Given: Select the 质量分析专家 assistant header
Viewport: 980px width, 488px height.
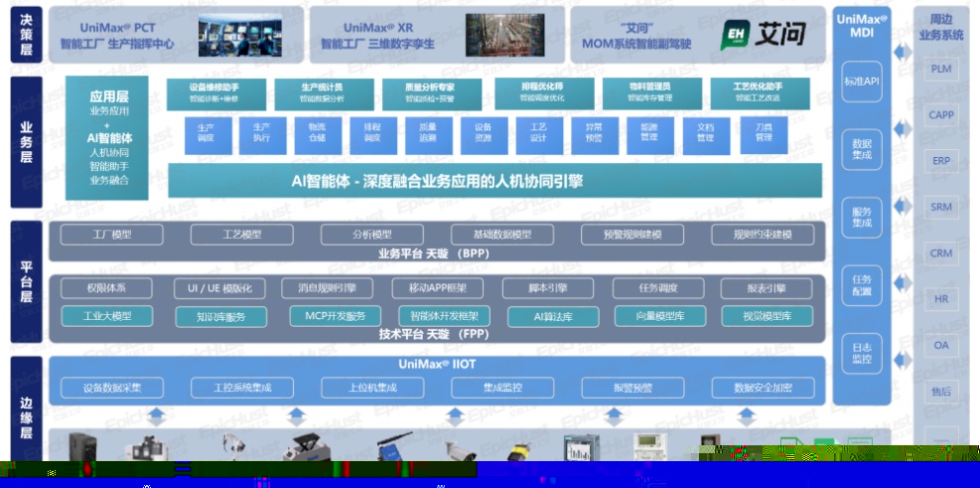Looking at the screenshot, I should 430,92.
